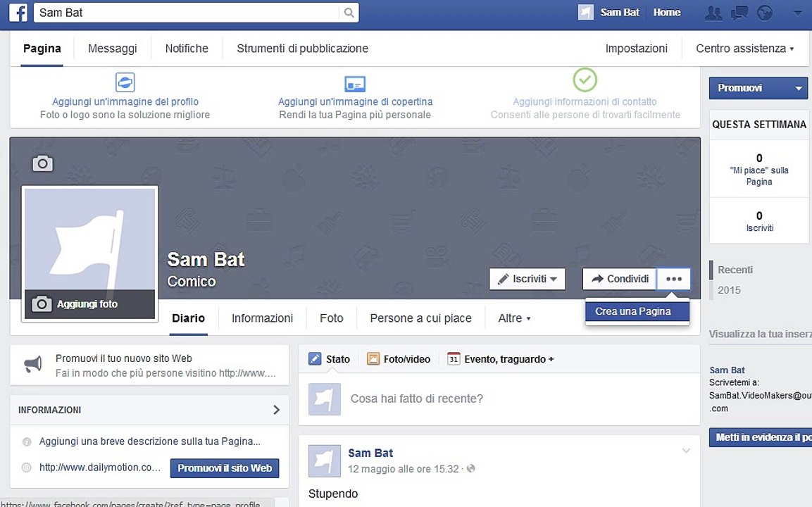812x507 pixels.
Task: Click the Foto/video picture icon
Action: 373,359
